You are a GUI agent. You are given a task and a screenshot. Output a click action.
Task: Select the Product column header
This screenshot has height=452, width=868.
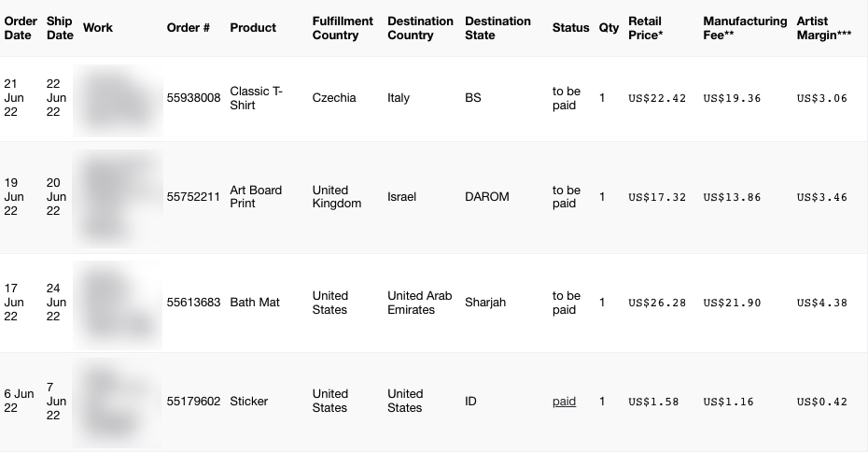click(253, 28)
